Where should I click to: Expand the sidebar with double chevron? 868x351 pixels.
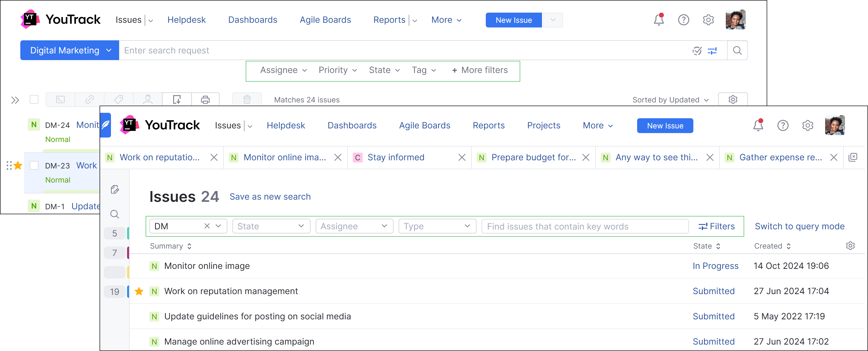click(15, 100)
